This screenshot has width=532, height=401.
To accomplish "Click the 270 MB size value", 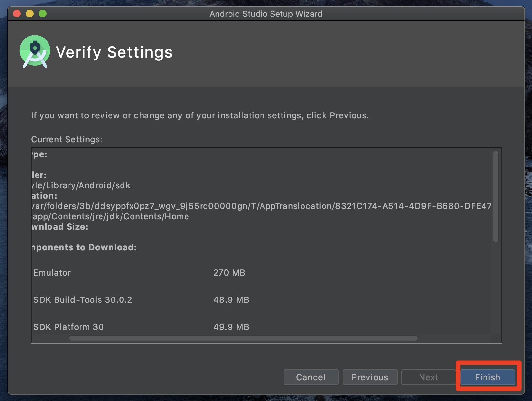I will [x=229, y=273].
